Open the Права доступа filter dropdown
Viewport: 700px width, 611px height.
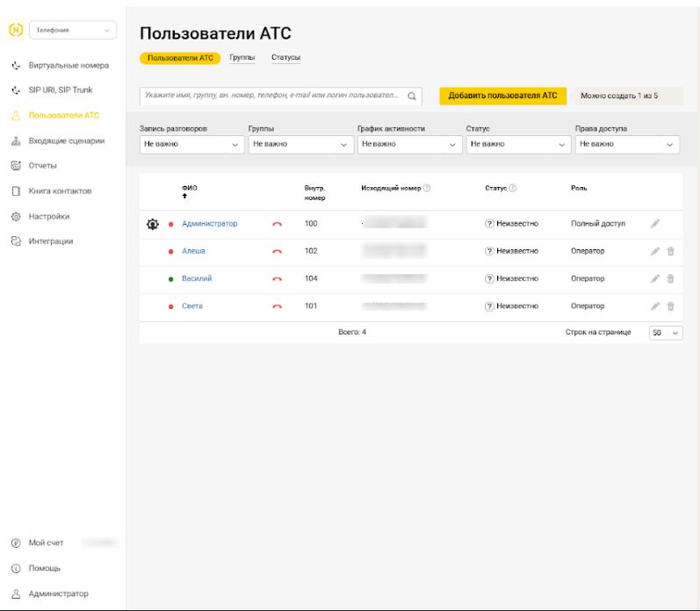point(626,144)
